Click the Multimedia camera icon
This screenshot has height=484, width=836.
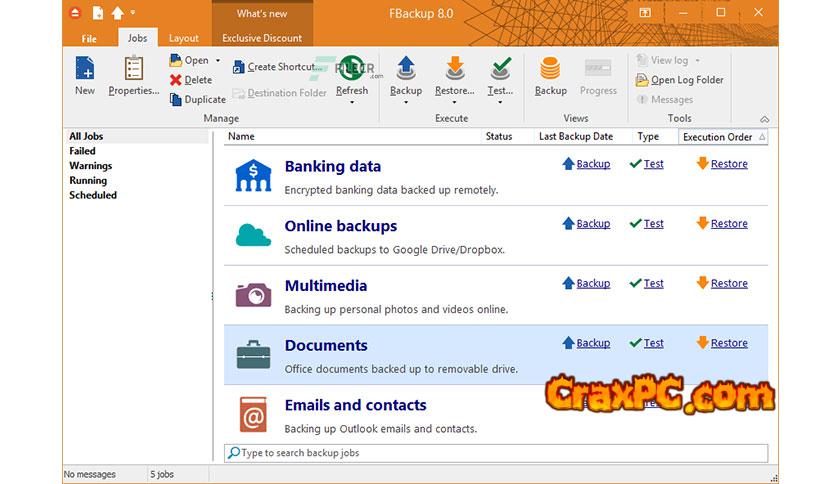click(252, 295)
